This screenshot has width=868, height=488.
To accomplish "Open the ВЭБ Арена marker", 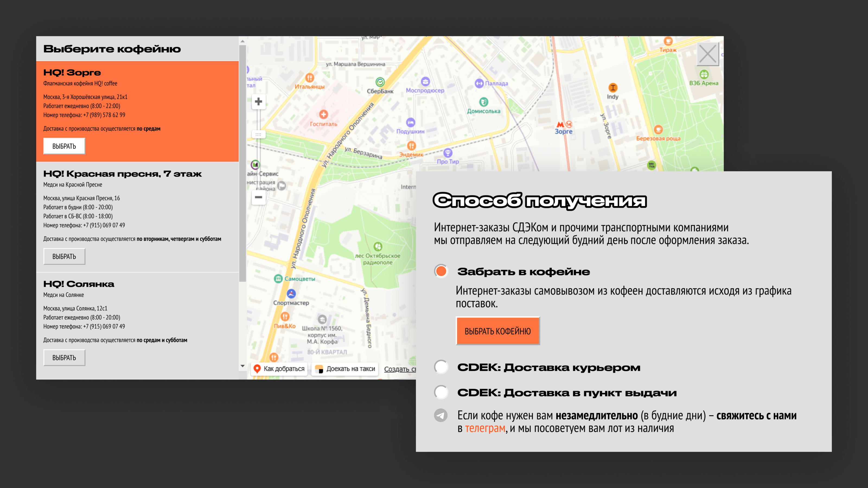I will tap(704, 74).
